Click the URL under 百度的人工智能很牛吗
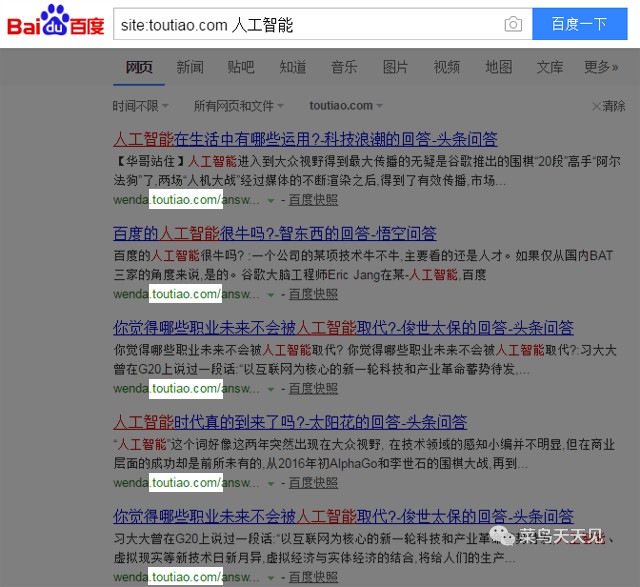This screenshot has width=640, height=587. click(x=186, y=294)
